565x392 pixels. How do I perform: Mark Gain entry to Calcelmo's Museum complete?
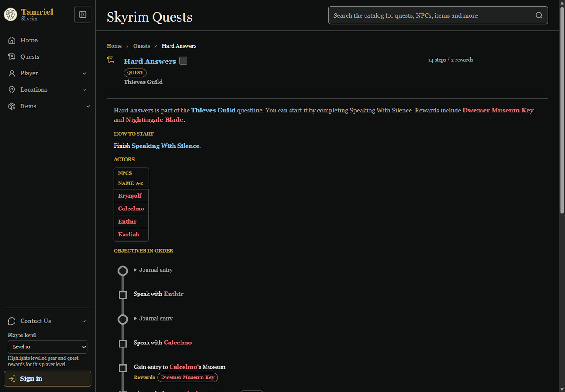(x=123, y=368)
